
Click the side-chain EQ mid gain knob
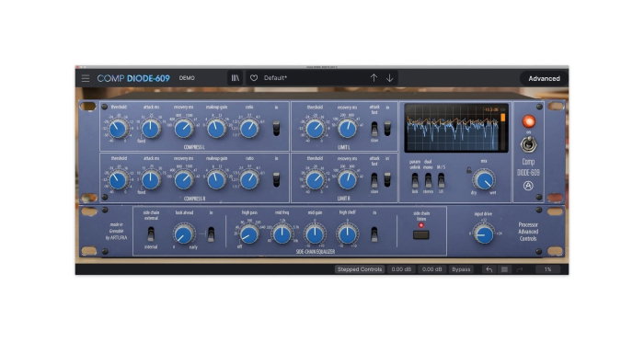315,234
